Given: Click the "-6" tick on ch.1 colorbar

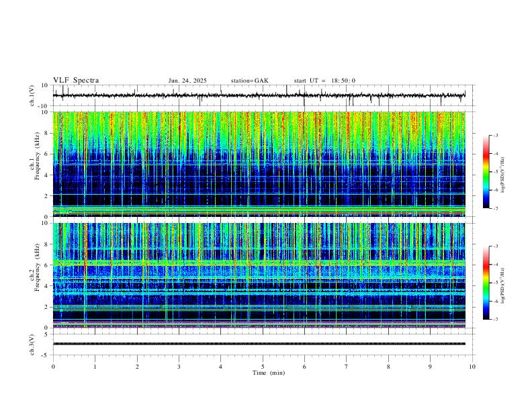Looking at the screenshot, I should 495,190.
